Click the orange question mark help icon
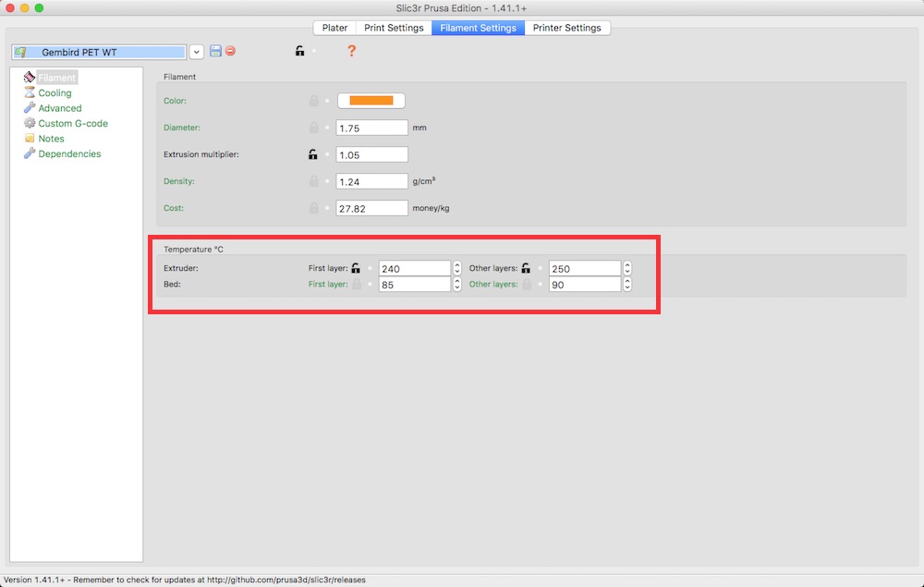924x587 pixels. [352, 51]
